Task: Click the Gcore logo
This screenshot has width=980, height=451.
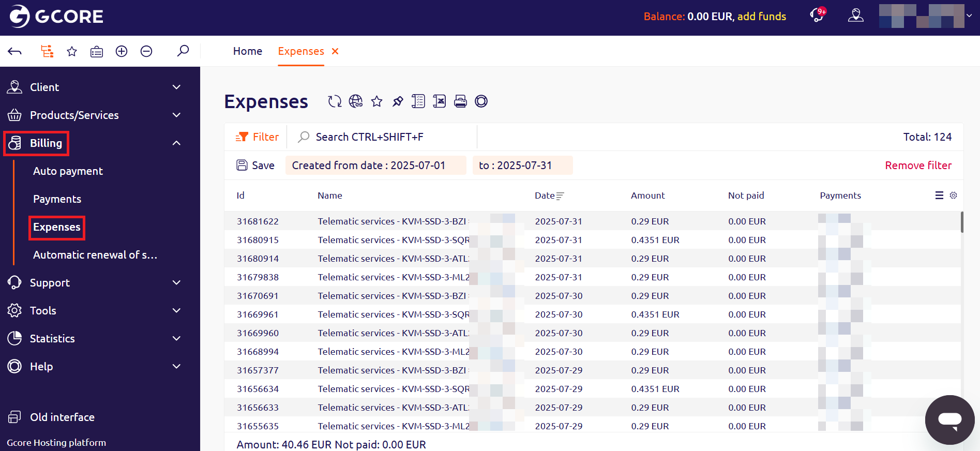Action: click(x=56, y=16)
